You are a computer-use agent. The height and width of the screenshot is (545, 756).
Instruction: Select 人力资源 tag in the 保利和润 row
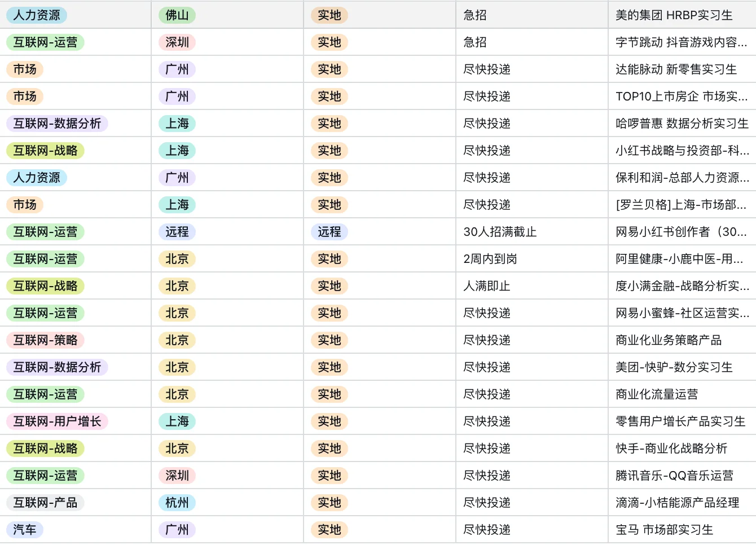coord(37,178)
